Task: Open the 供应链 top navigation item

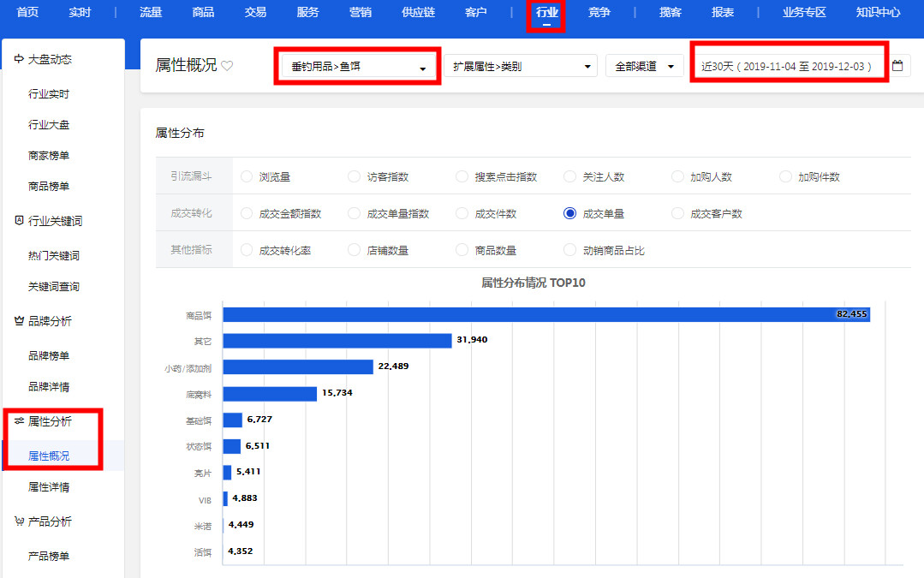Action: (x=418, y=13)
